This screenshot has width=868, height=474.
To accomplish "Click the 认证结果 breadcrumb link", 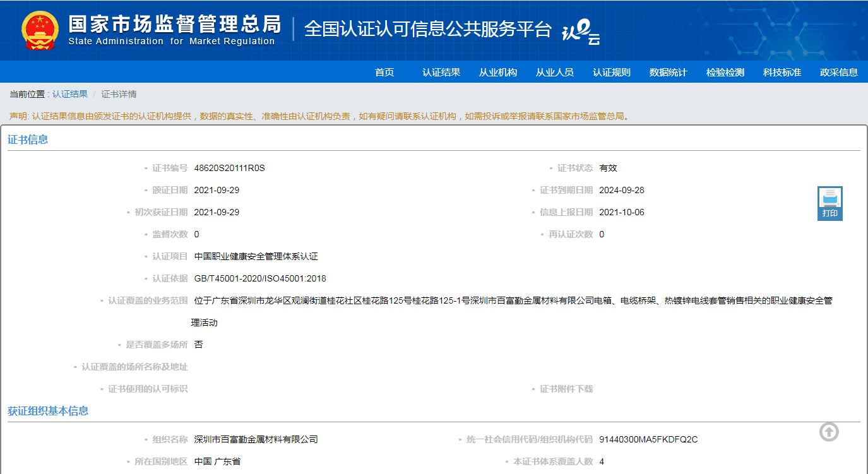I will coord(70,94).
